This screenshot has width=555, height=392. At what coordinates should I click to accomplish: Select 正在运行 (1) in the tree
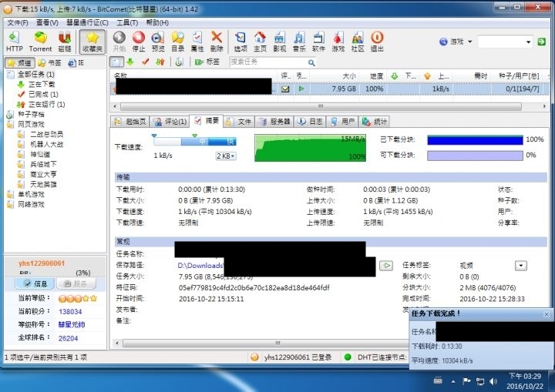pyautogui.click(x=47, y=105)
